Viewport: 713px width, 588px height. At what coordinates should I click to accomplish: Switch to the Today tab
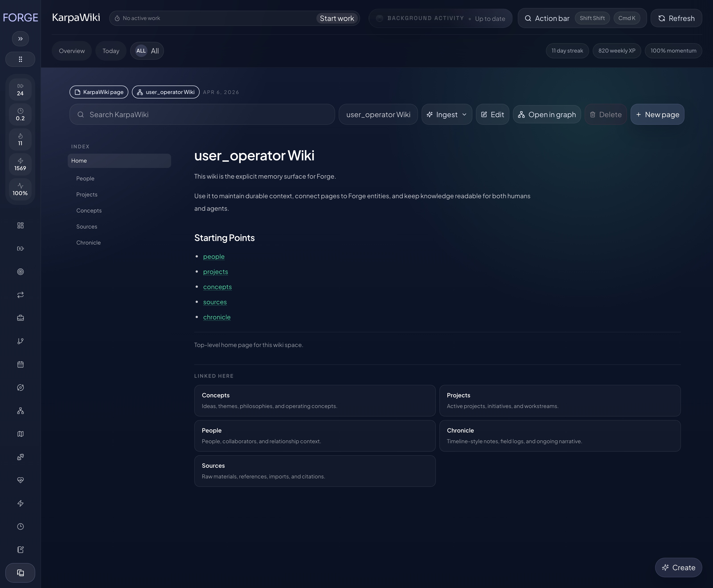coord(111,51)
